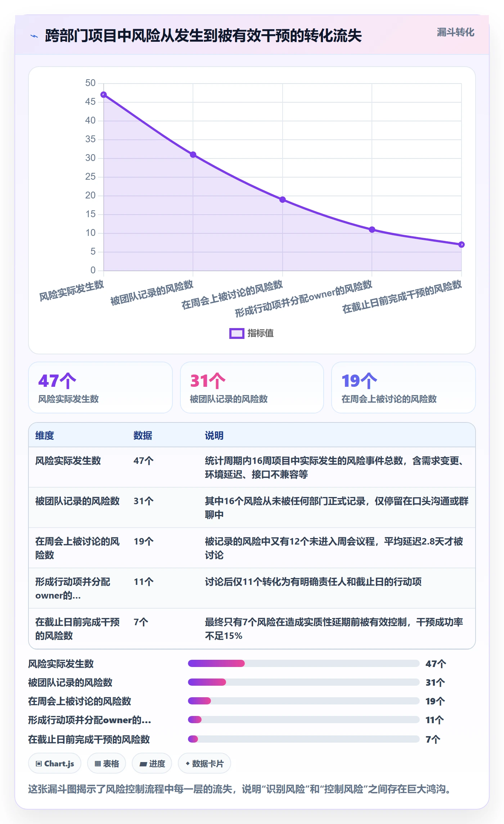
Task: Click the footer summary sentence about 漏斗图
Action: [x=239, y=789]
